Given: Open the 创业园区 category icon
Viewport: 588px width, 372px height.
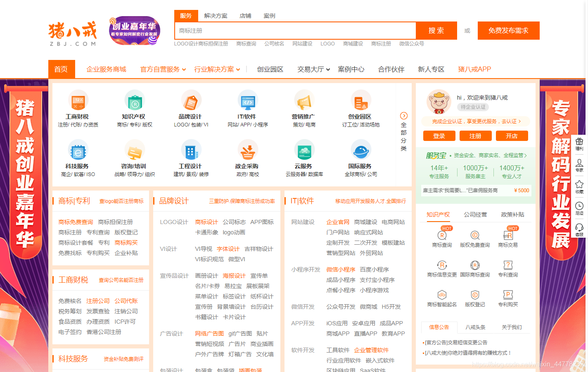Looking at the screenshot, I should coord(361,100).
